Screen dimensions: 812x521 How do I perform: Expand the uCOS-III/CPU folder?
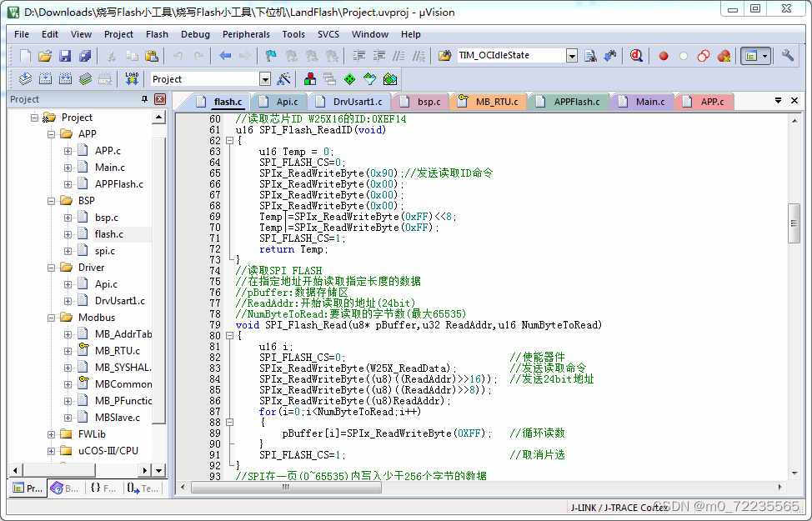click(x=51, y=451)
